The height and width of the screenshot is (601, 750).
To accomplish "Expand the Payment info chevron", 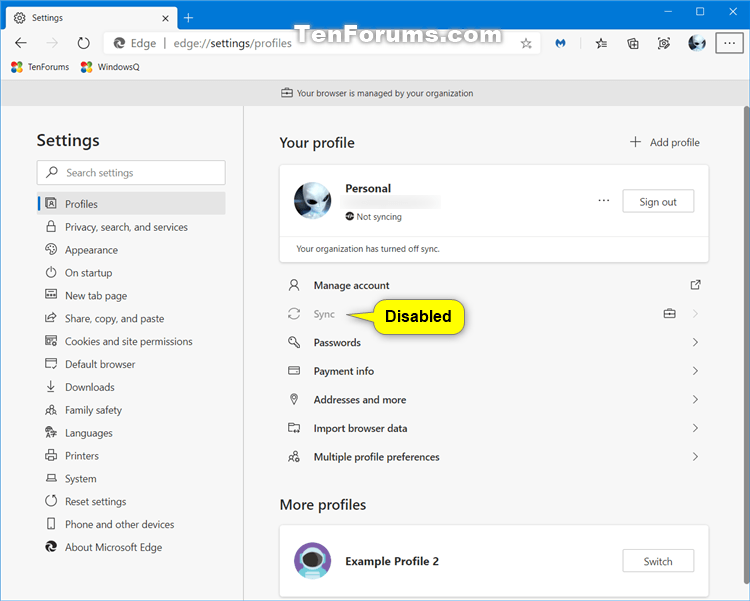I will (695, 371).
